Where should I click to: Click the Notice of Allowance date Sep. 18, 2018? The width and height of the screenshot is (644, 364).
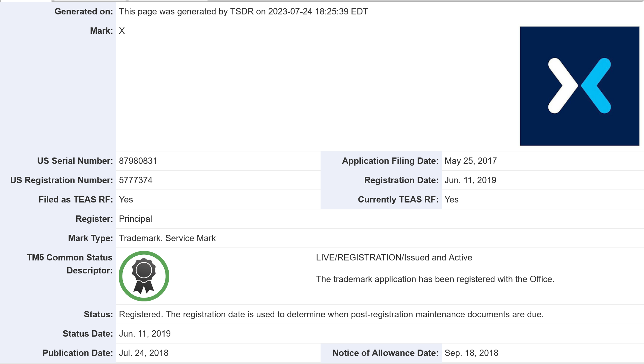(x=471, y=353)
